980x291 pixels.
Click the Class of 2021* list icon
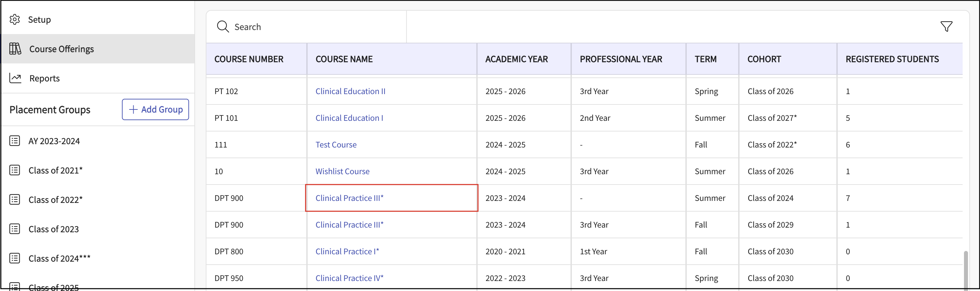click(15, 170)
